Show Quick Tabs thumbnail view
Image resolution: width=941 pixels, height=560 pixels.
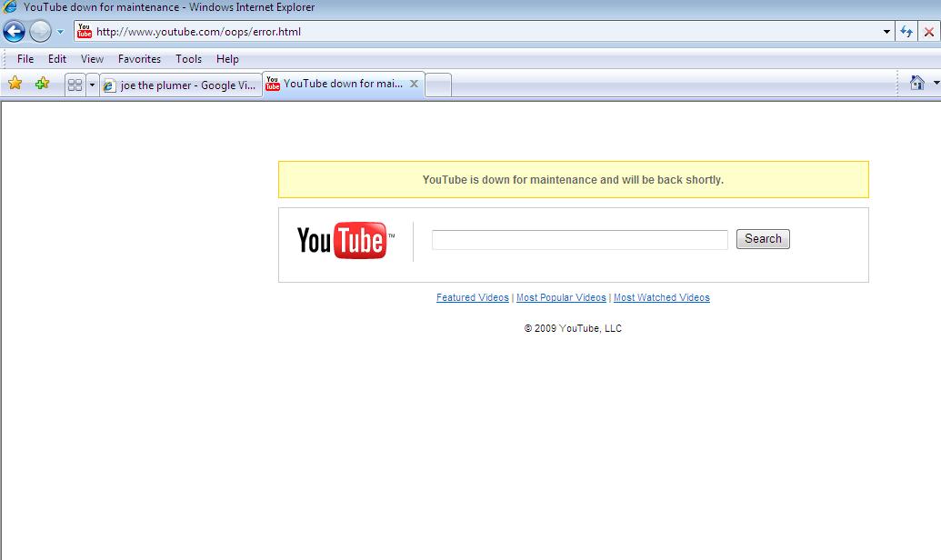(x=75, y=85)
